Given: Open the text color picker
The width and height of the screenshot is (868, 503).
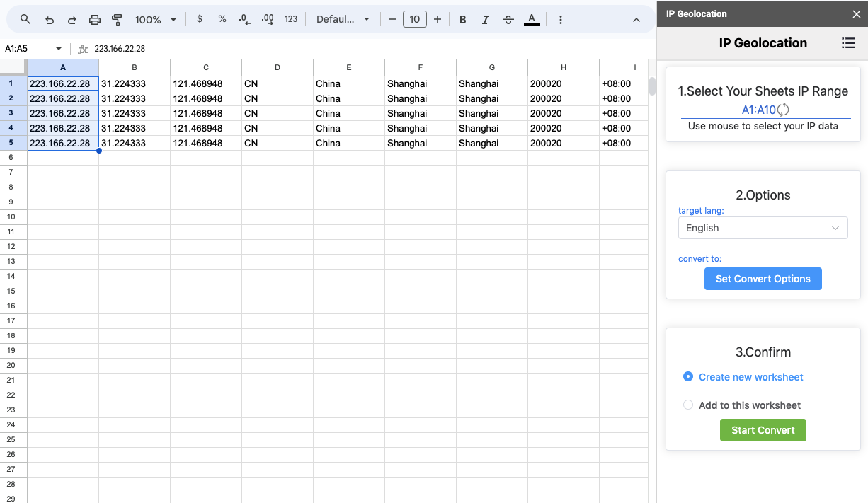Looking at the screenshot, I should coord(532,20).
